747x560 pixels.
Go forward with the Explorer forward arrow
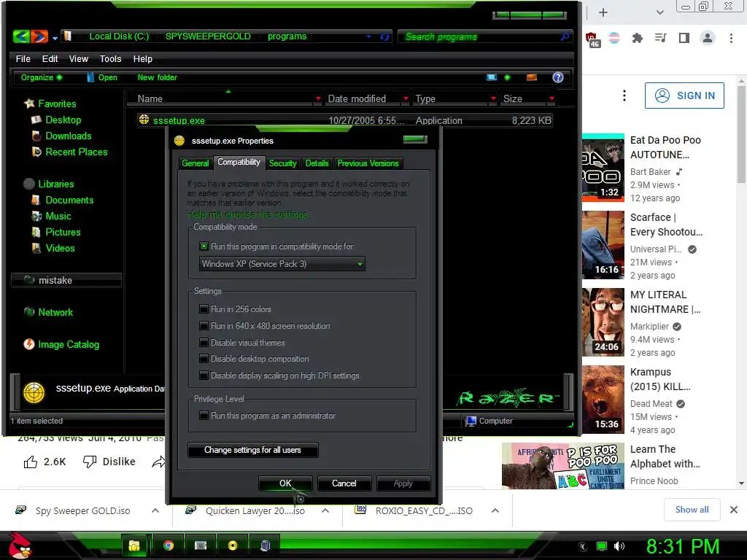coord(39,36)
